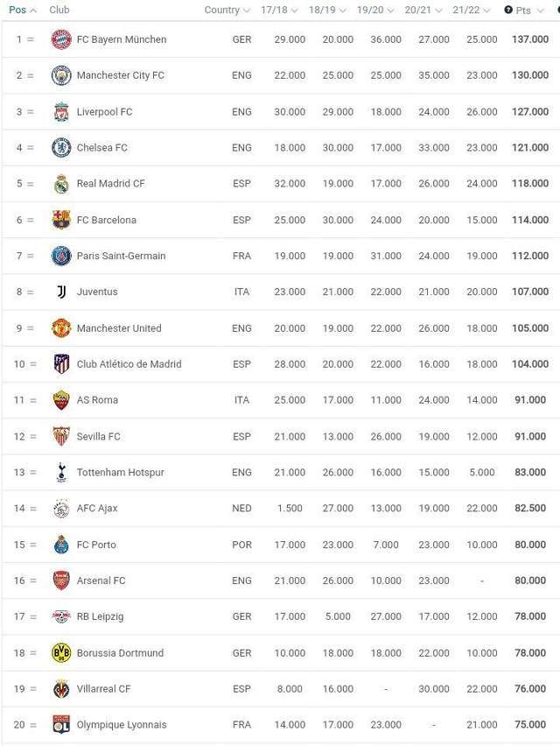
Task: Sort table by Pos column header
Action: (x=23, y=10)
